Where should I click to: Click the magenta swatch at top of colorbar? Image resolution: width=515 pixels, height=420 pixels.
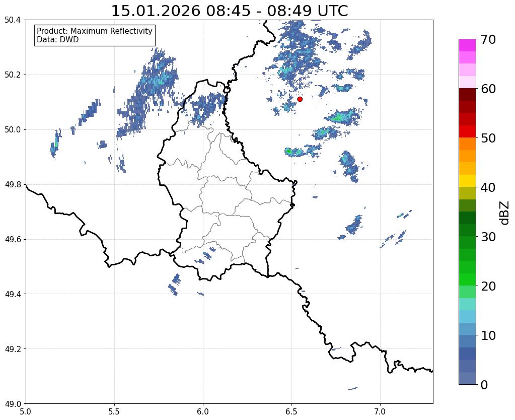(x=467, y=45)
